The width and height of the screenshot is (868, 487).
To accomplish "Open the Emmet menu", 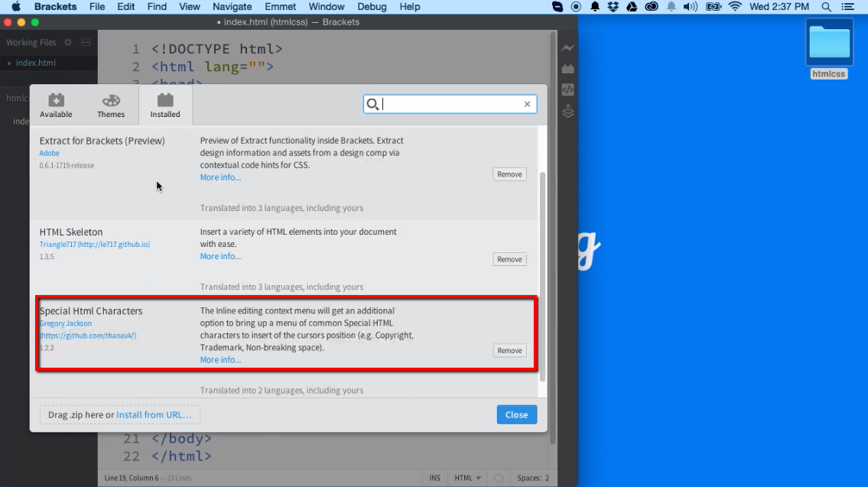I will coord(280,7).
